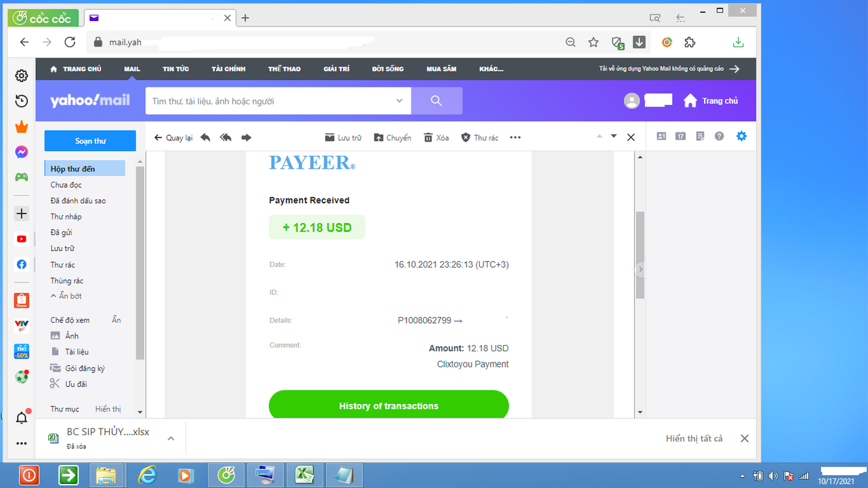Image resolution: width=868 pixels, height=488 pixels.
Task: Show folders with Hiển thị
Action: click(108, 409)
